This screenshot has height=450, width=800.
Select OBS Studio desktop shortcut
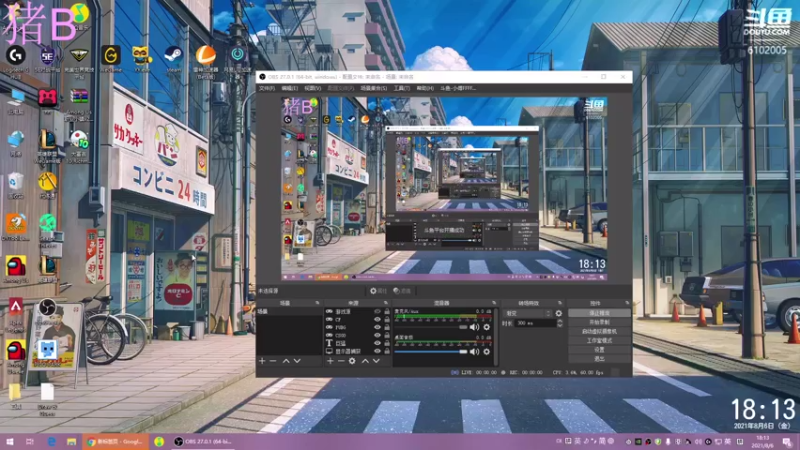pyautogui.click(x=47, y=312)
